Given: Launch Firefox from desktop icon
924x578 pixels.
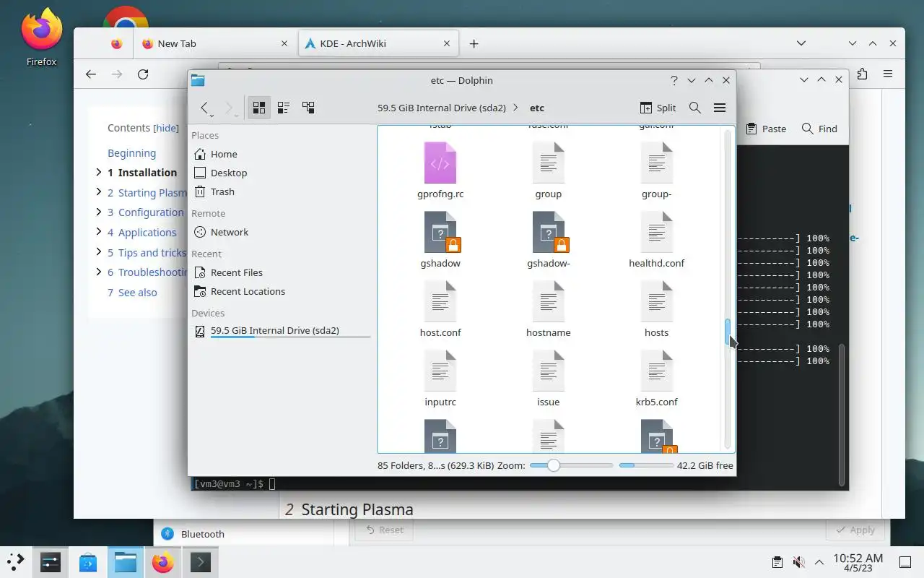Looking at the screenshot, I should click(41, 38).
